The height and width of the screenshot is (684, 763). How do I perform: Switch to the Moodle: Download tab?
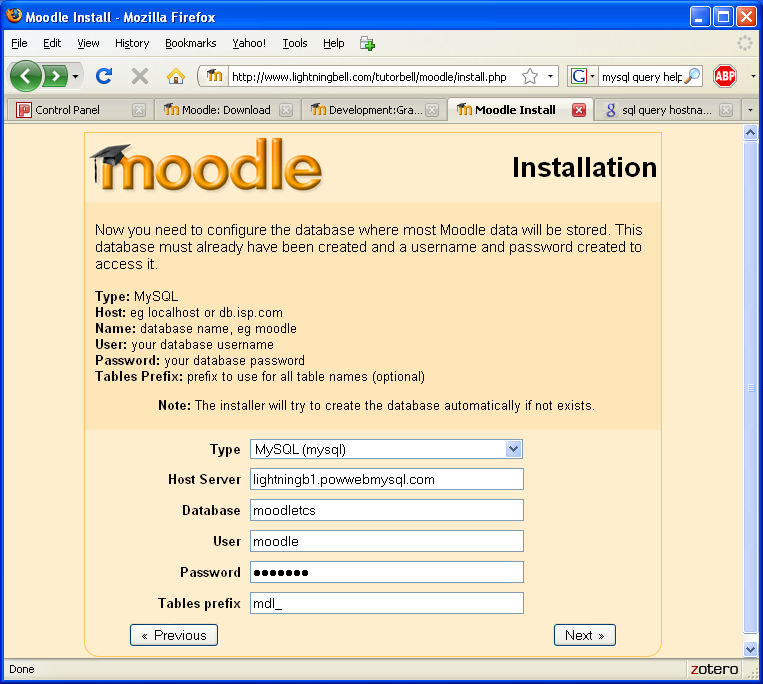(x=217, y=110)
